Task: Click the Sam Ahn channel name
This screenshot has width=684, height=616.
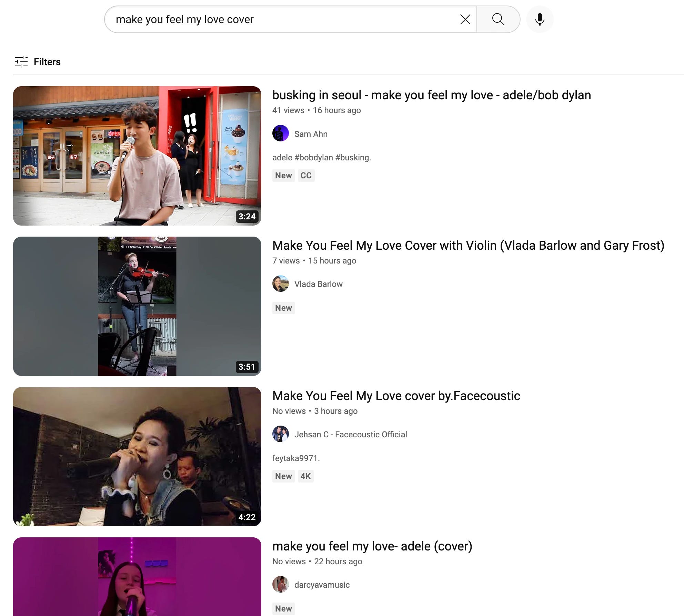Action: tap(311, 134)
